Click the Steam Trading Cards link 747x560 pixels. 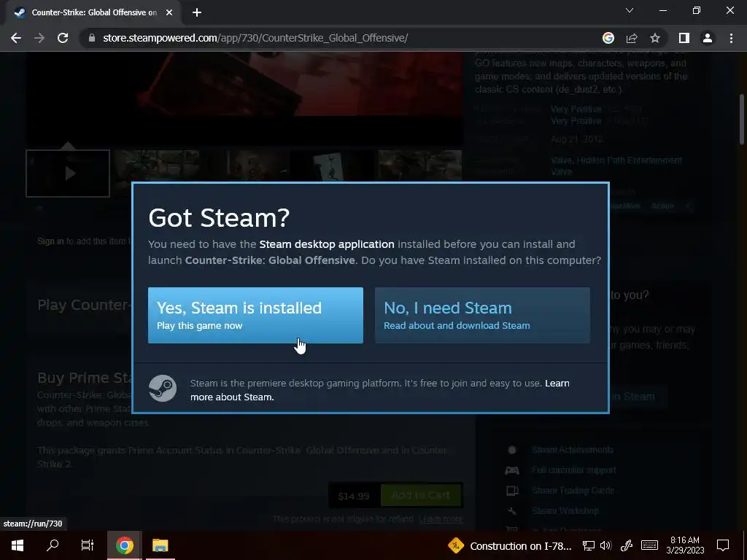pos(573,491)
